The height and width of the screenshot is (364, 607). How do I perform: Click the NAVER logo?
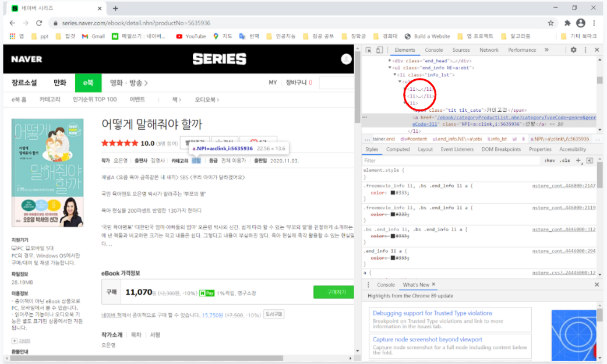tap(27, 59)
